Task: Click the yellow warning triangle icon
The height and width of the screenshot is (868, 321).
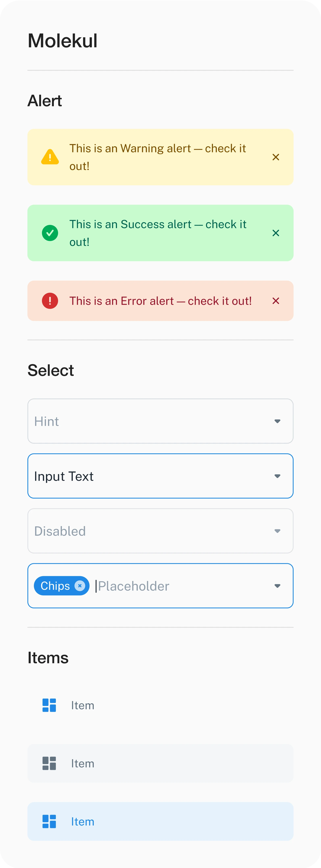Action: (x=50, y=157)
